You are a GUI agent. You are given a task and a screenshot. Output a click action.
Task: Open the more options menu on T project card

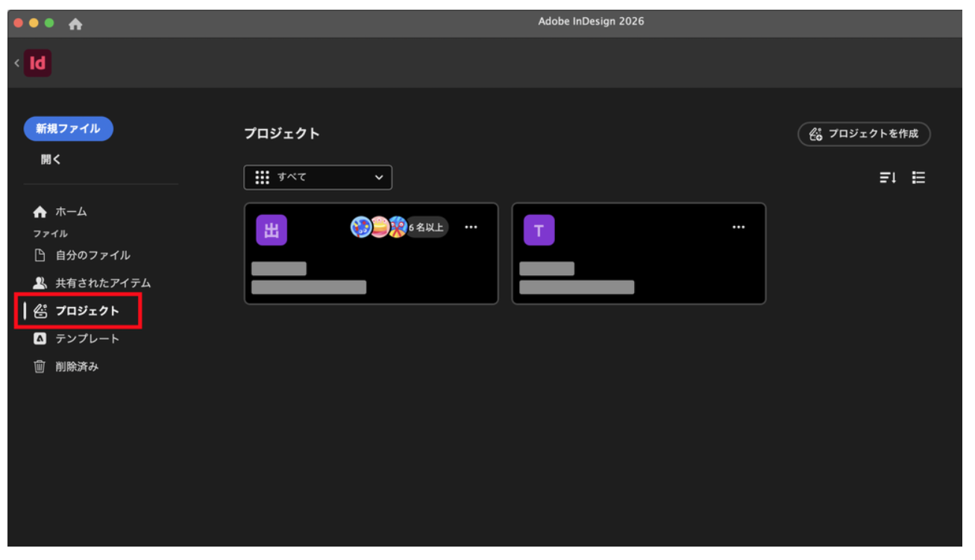click(x=739, y=227)
